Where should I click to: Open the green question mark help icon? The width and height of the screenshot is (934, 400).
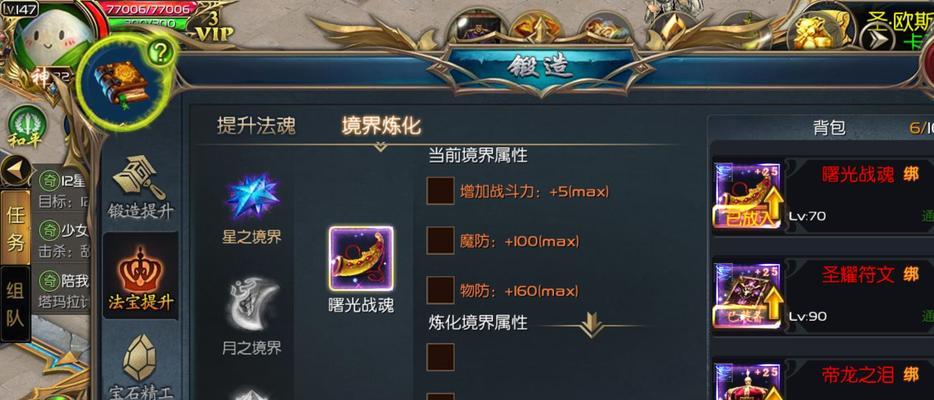click(x=161, y=54)
